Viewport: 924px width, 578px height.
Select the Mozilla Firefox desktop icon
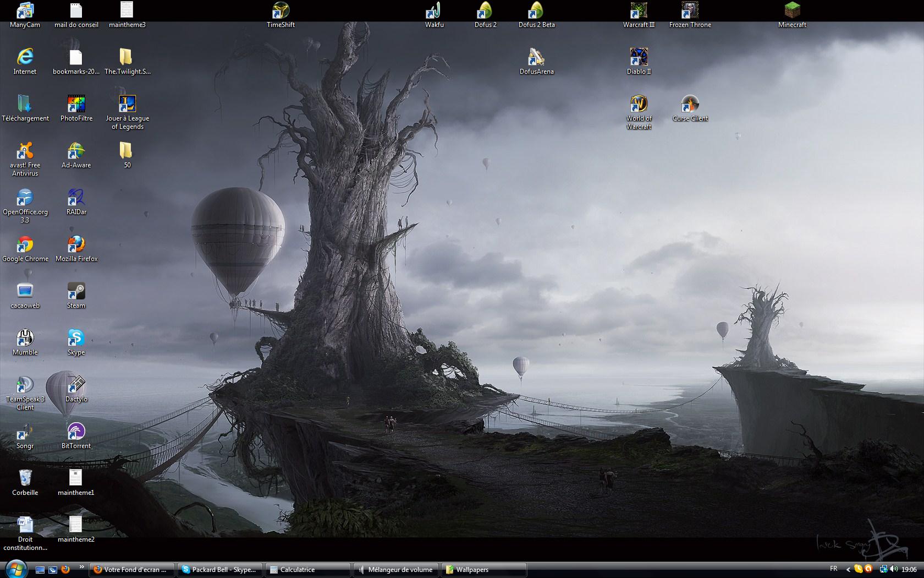[x=76, y=244]
